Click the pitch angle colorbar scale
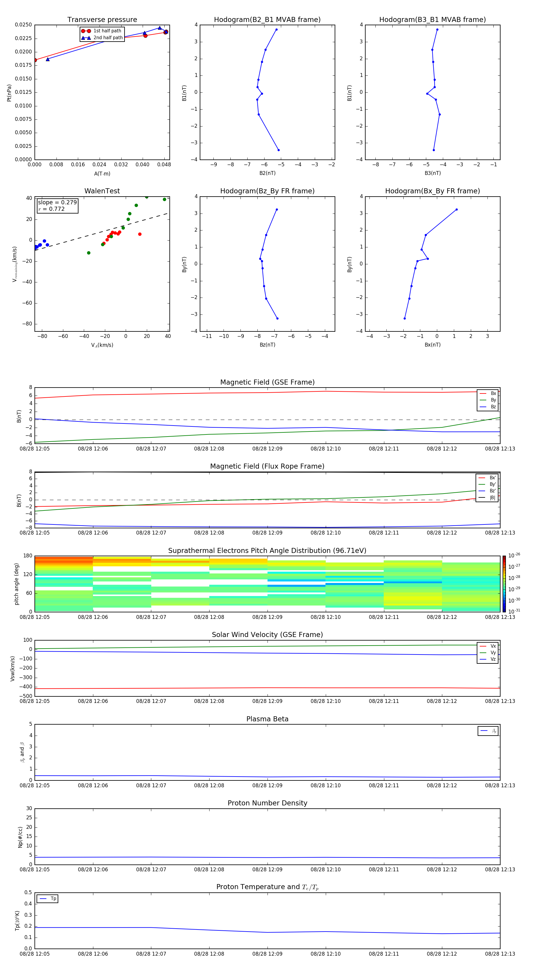The width and height of the screenshot is (535, 980). click(x=504, y=584)
